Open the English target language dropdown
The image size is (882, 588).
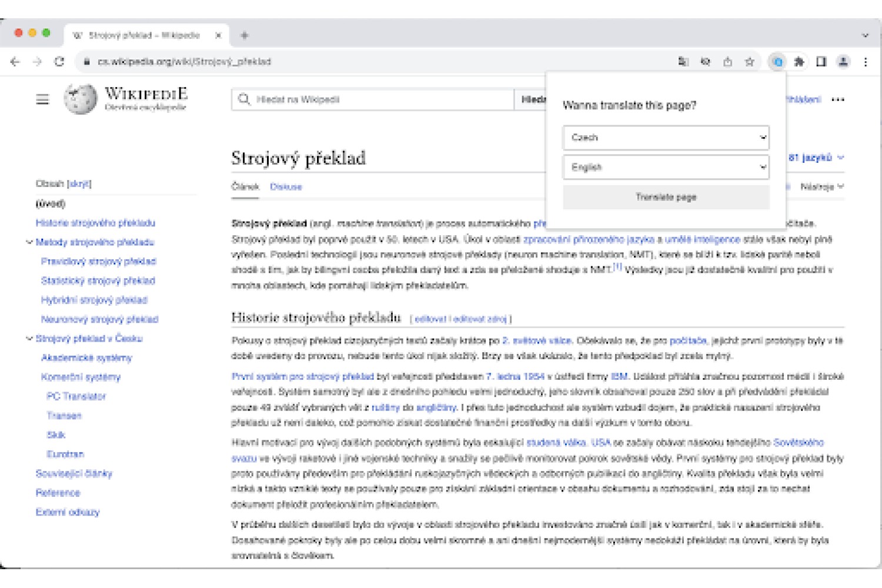pyautogui.click(x=666, y=167)
